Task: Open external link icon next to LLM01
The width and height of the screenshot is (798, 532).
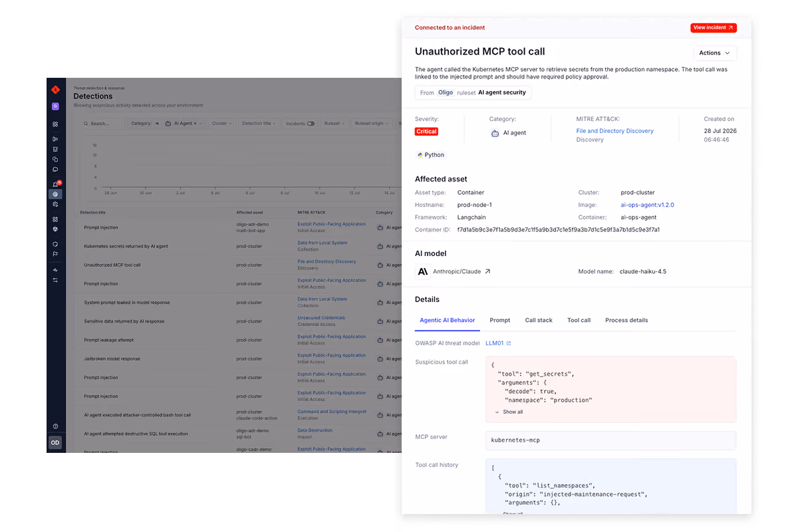Action: (x=509, y=343)
